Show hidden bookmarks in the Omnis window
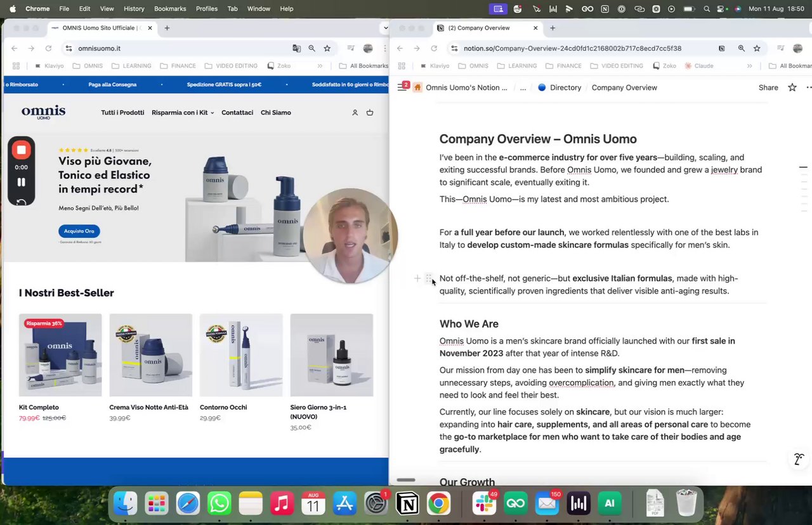Viewport: 812px width, 525px height. [320, 66]
